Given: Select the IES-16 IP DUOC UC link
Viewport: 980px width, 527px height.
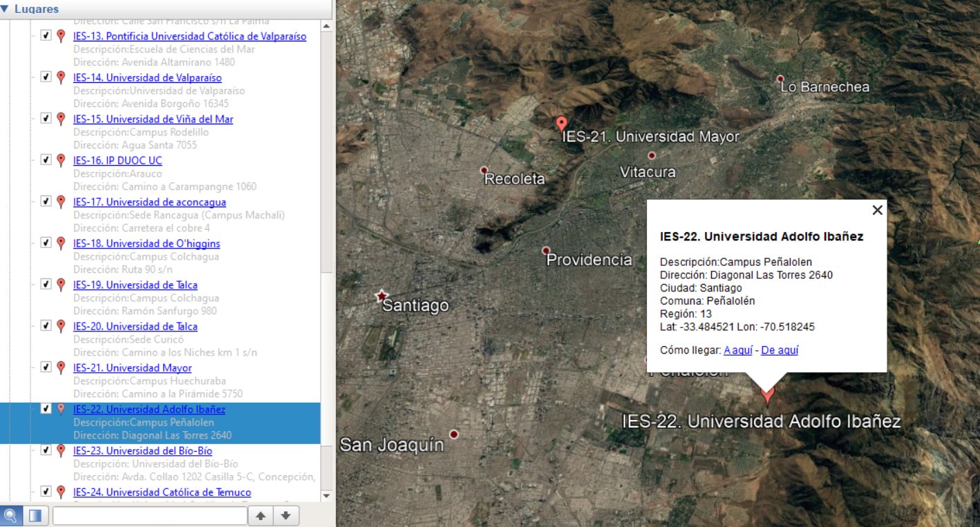Looking at the screenshot, I should [x=117, y=160].
